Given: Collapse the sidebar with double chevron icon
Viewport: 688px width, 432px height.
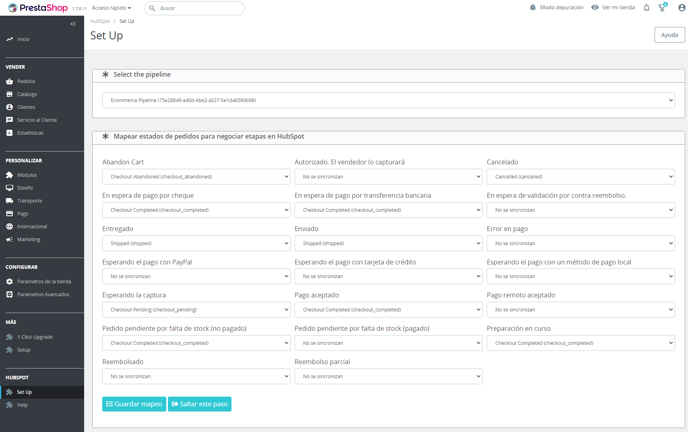Looking at the screenshot, I should [73, 24].
